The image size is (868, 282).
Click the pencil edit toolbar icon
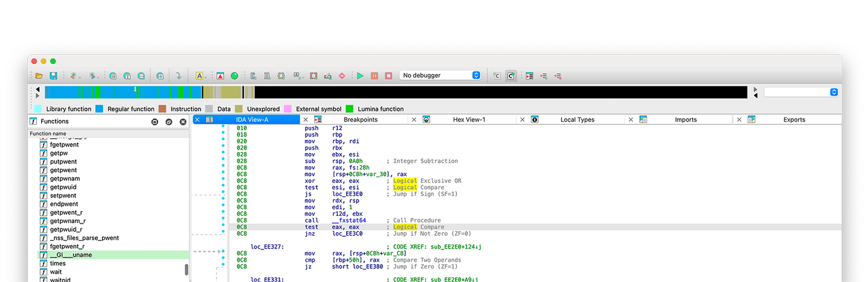click(328, 76)
